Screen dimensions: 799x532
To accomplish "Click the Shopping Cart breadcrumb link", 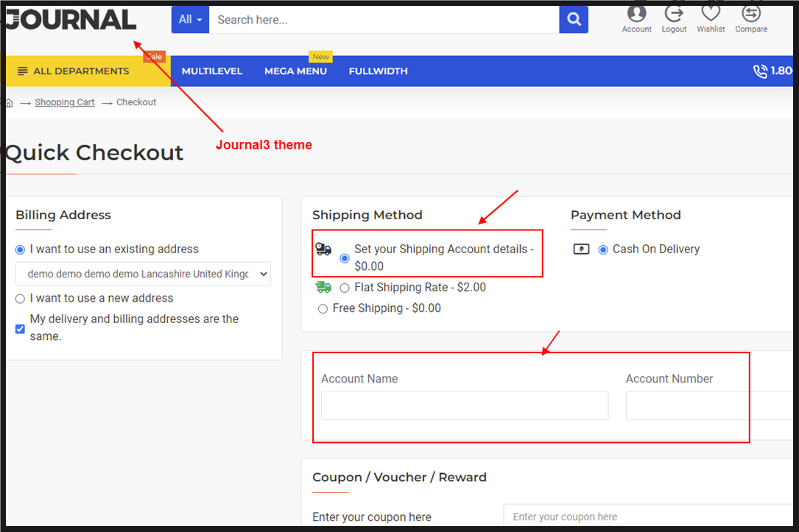I will (65, 103).
